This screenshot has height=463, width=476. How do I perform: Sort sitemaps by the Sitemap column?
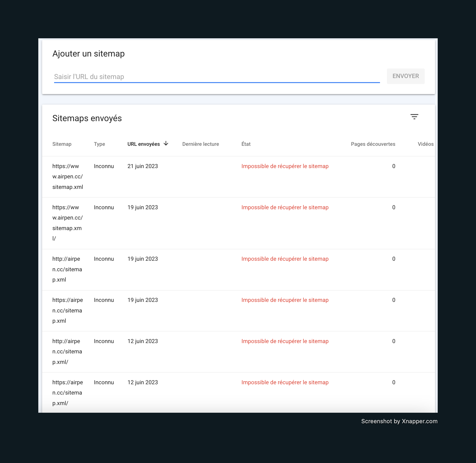click(62, 144)
